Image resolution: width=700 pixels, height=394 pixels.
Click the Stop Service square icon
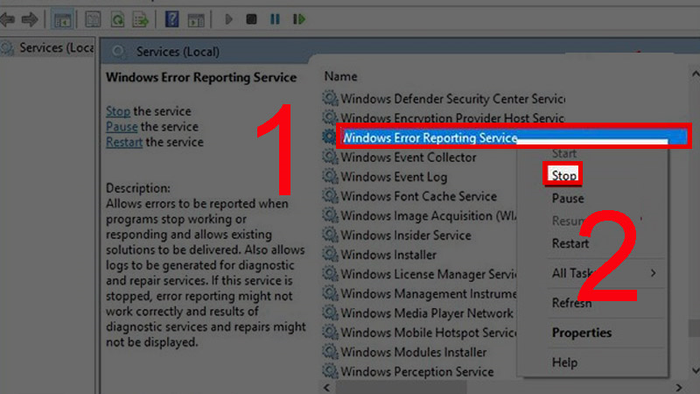[x=251, y=19]
